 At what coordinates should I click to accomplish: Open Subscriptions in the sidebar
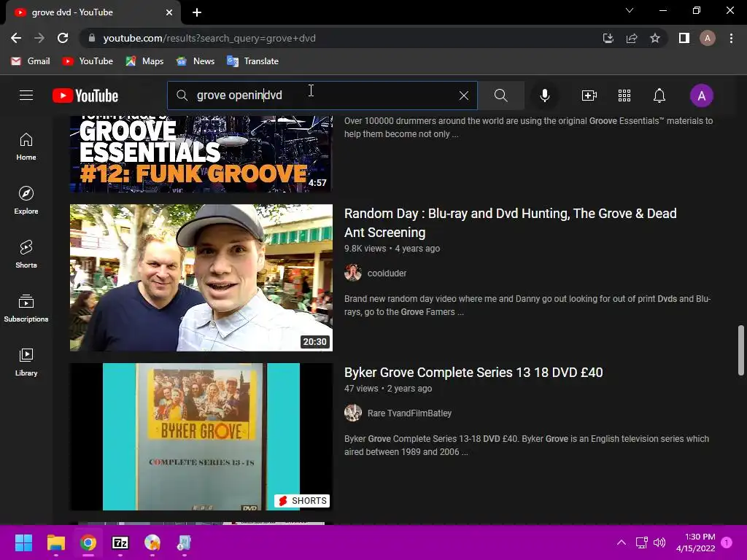pyautogui.click(x=26, y=308)
